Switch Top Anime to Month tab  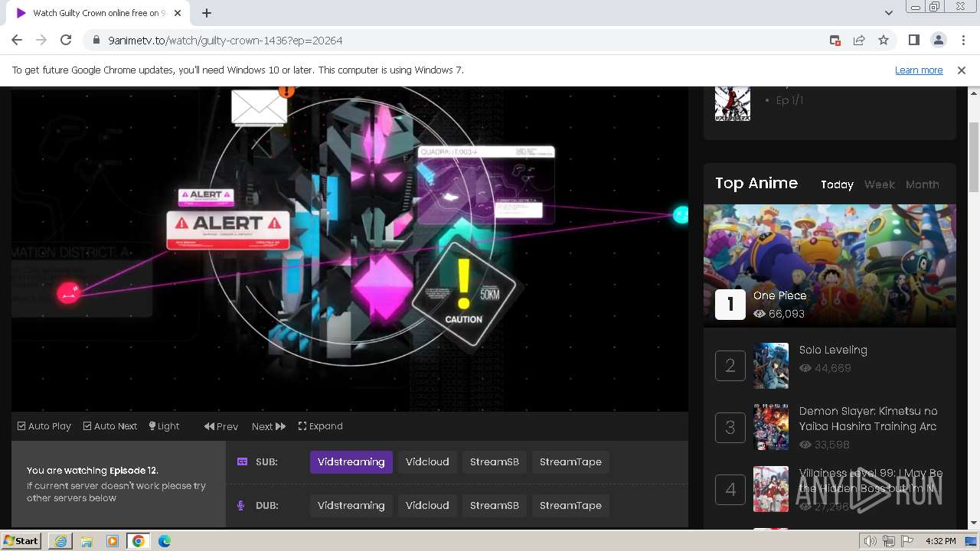click(x=922, y=184)
